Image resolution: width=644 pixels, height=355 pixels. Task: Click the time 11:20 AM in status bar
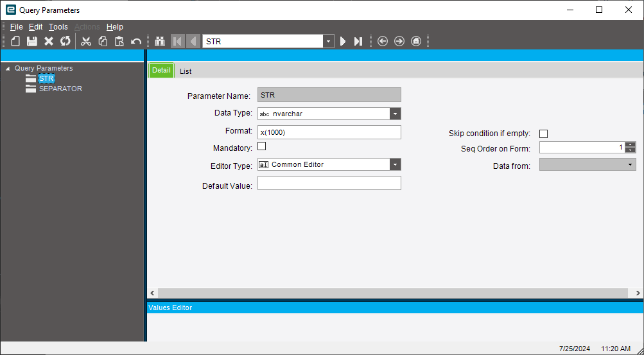616,349
